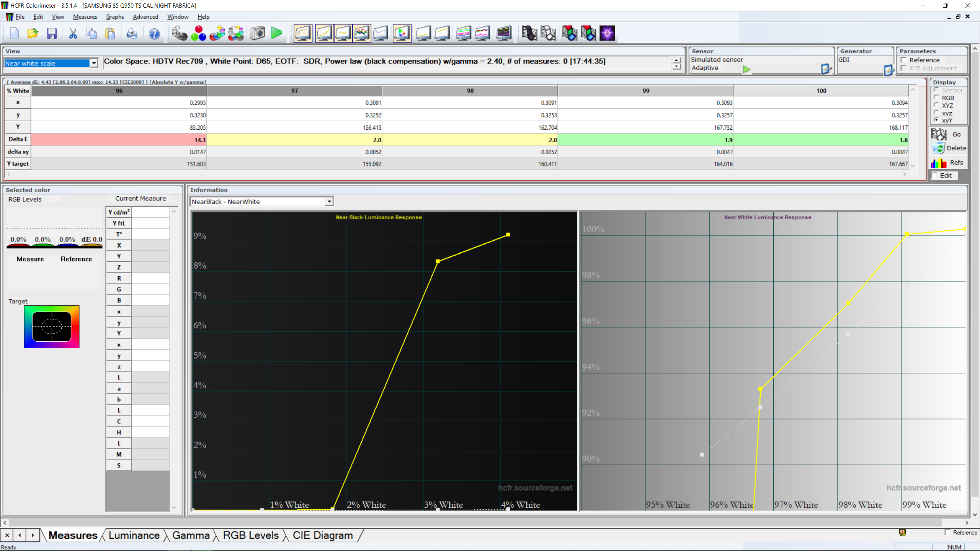
Task: Click the Target color gamut swatch
Action: pyautogui.click(x=52, y=326)
